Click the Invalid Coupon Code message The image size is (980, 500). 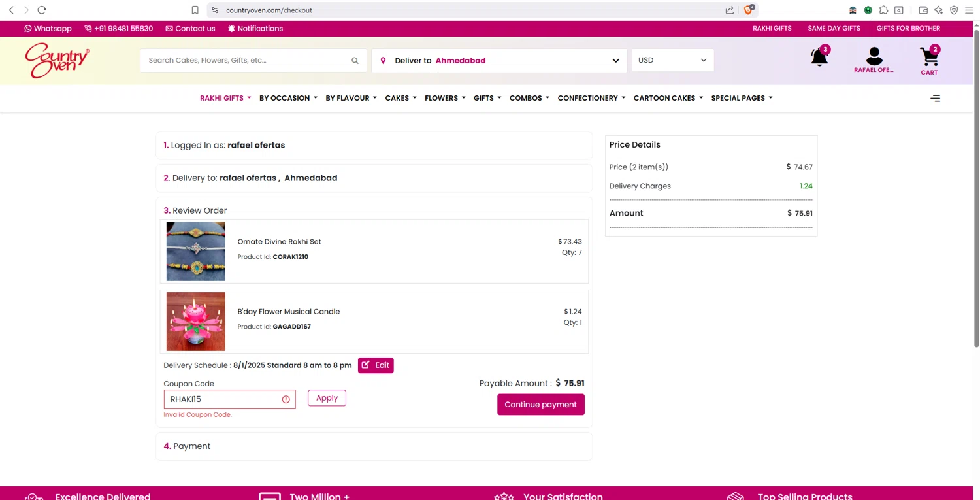[197, 415]
